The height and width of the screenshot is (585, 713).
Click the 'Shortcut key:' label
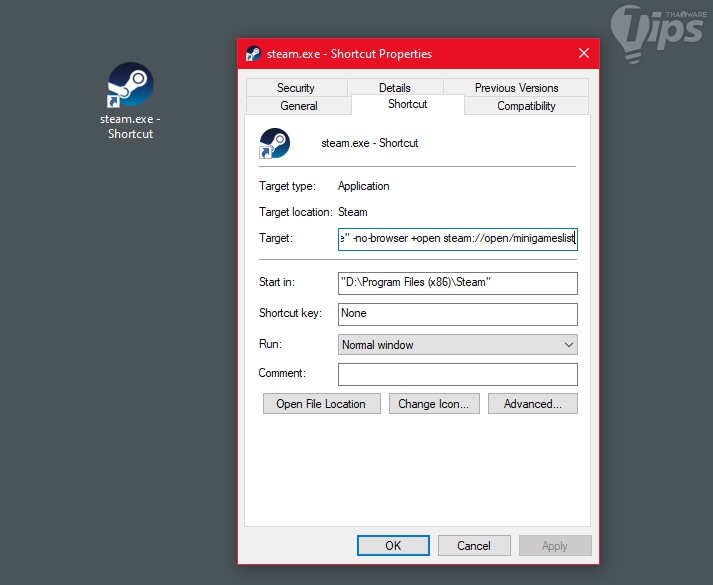[290, 313]
